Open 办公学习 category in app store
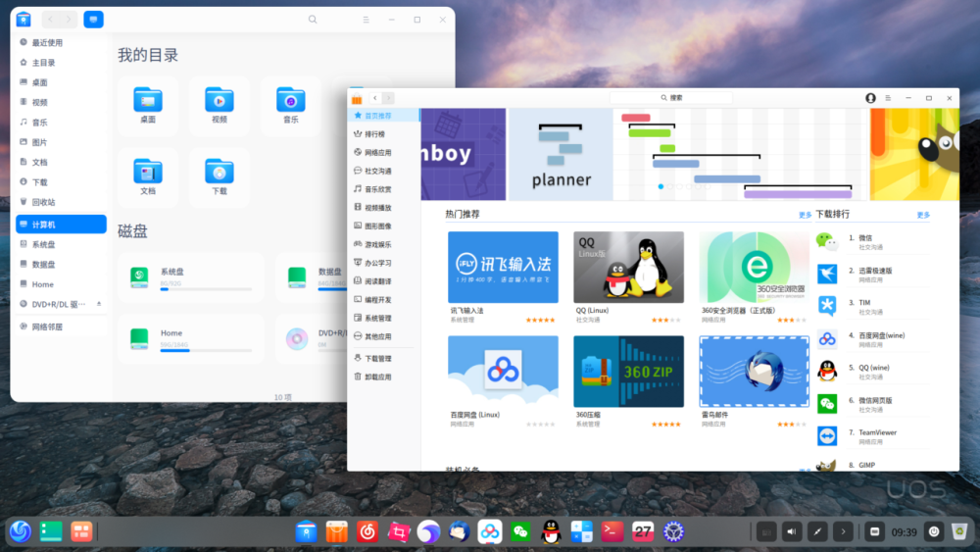This screenshot has height=552, width=980. click(377, 263)
